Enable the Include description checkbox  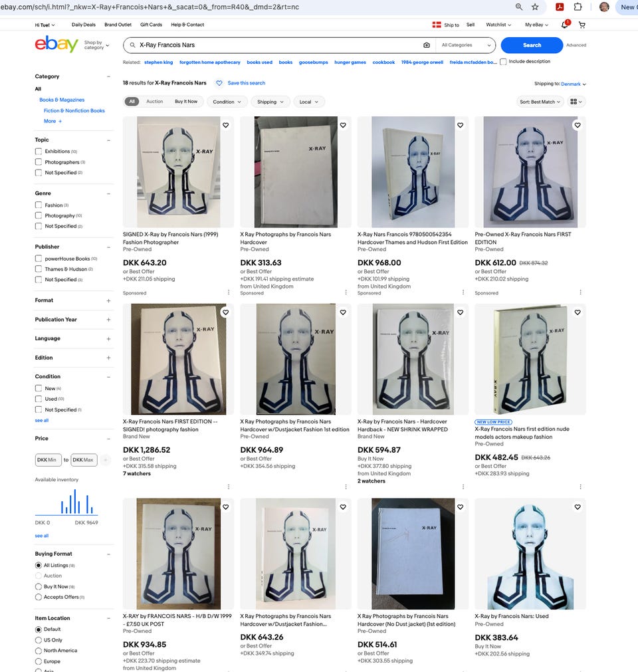point(504,62)
